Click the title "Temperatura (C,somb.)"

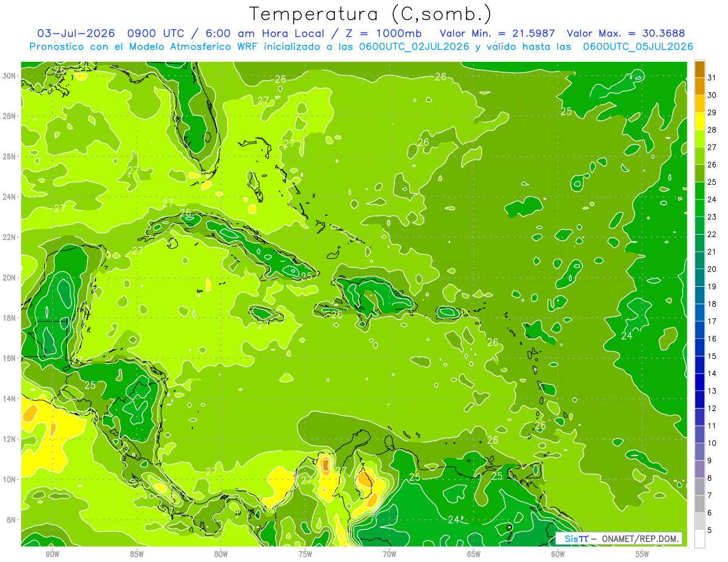[370, 15]
